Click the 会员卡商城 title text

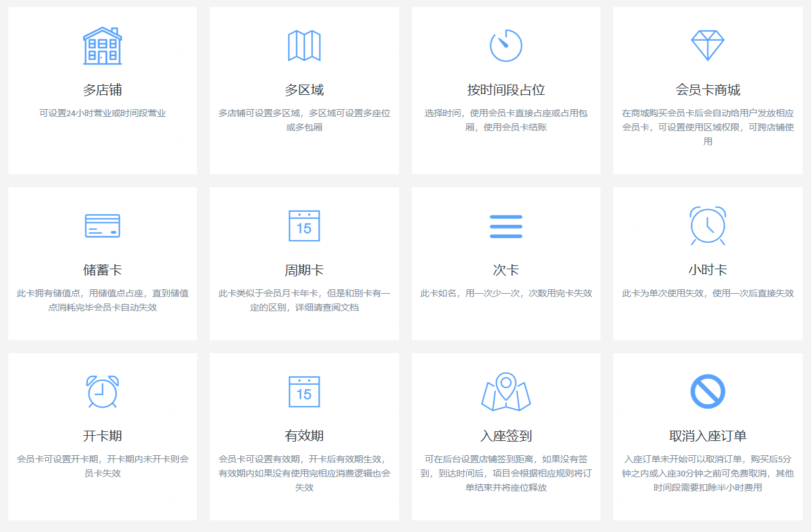click(708, 88)
